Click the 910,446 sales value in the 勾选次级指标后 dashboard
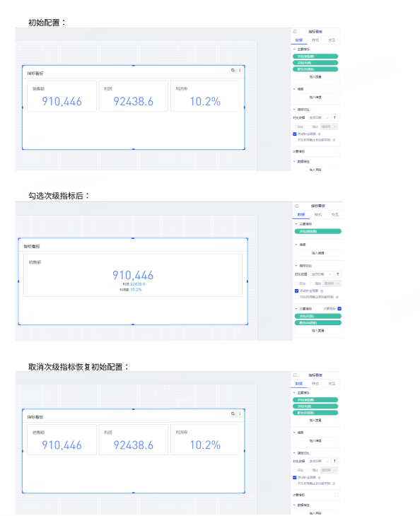Screen dimensions: 420x516 [x=133, y=275]
